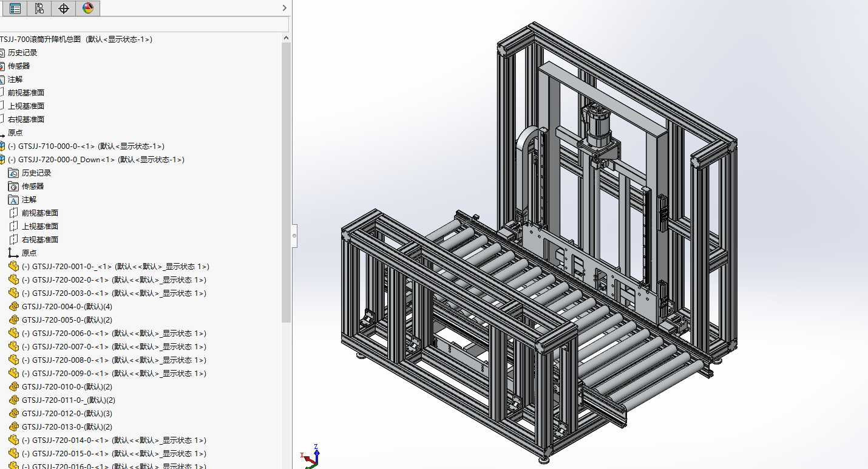The width and height of the screenshot is (868, 469).
Task: Click the part icon of GTSJJ-720-003-0-<1>
Action: [14, 293]
